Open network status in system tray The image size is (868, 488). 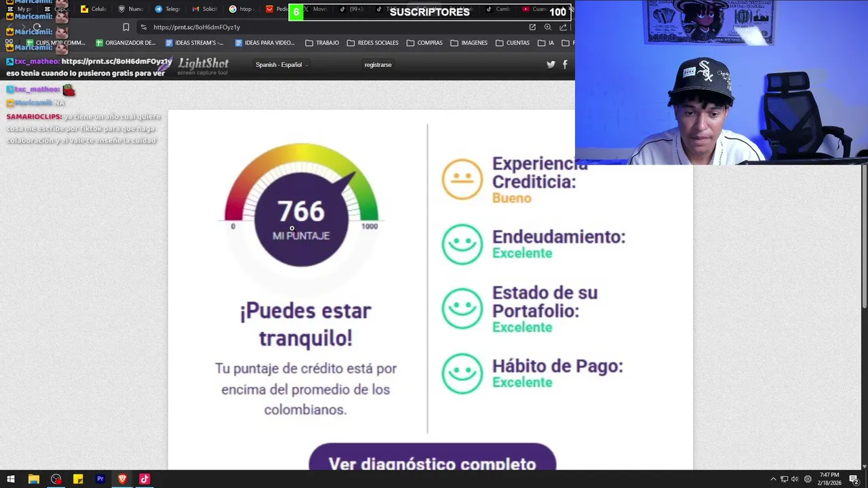click(x=784, y=479)
